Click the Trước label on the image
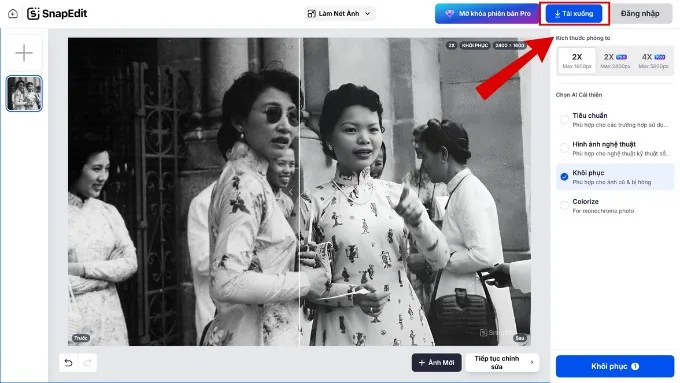 (x=81, y=338)
